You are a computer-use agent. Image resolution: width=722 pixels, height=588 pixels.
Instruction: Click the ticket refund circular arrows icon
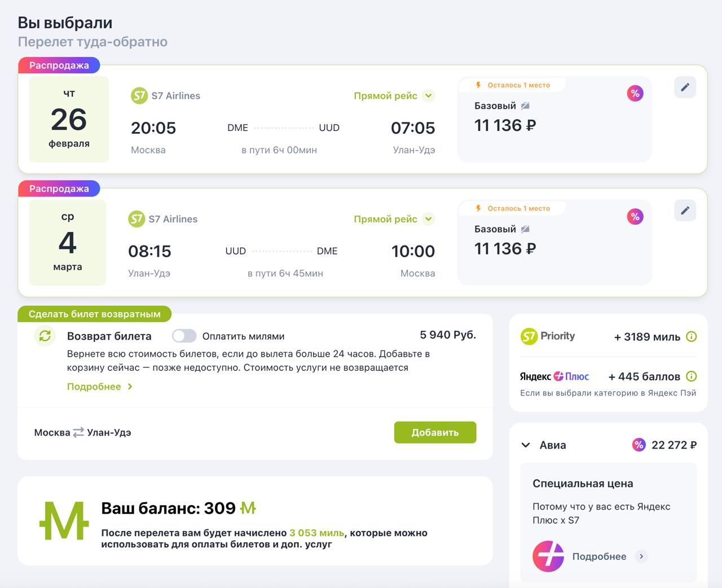(45, 336)
